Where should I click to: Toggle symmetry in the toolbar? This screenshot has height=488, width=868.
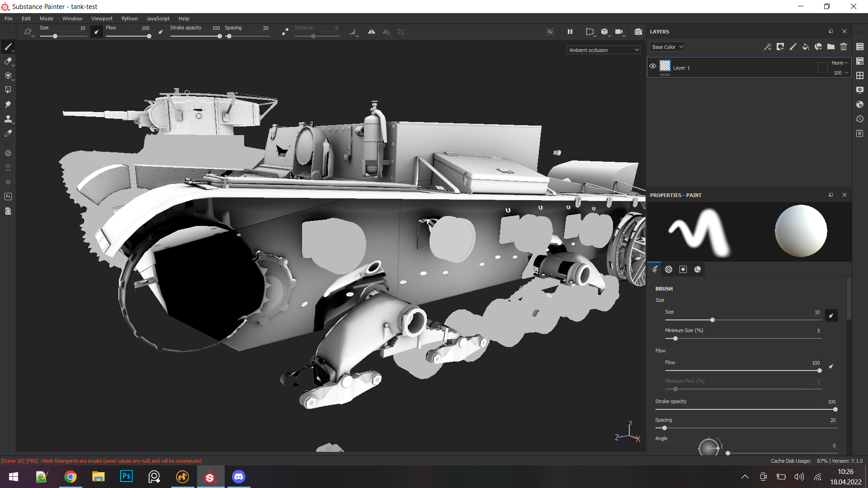tap(371, 32)
